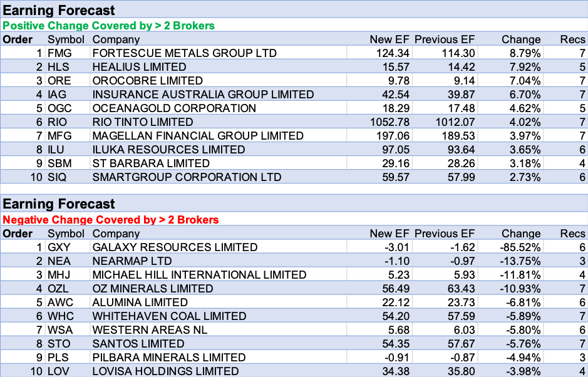Image resolution: width=588 pixels, height=377 pixels.
Task: Click the RIO TINTO LIMITED company name
Action: (143, 122)
